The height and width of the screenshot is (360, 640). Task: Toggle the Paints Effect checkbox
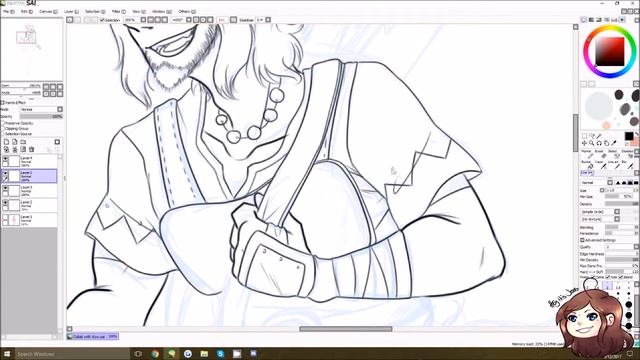(2, 102)
